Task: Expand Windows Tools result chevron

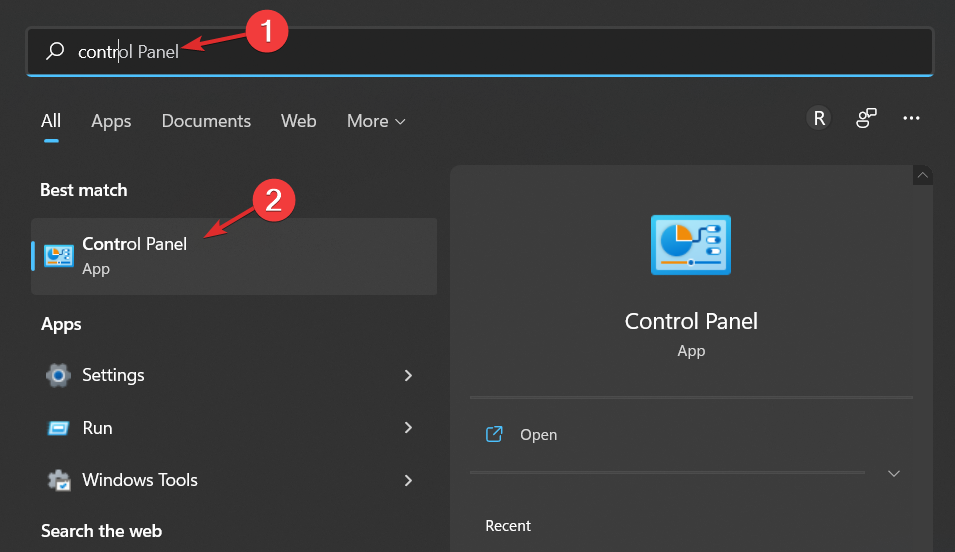Action: pyautogui.click(x=408, y=481)
